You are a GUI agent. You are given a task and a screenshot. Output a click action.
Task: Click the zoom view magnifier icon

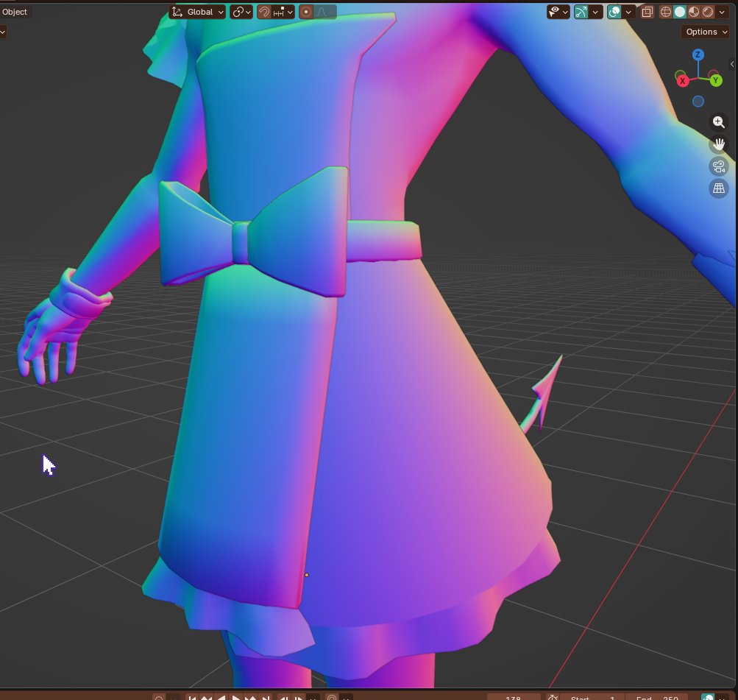pyautogui.click(x=719, y=122)
